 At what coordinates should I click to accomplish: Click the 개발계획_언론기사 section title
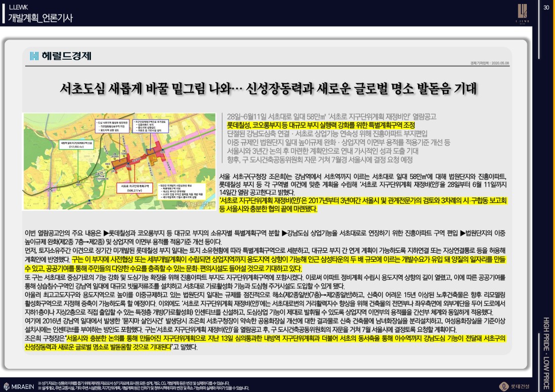point(41,18)
